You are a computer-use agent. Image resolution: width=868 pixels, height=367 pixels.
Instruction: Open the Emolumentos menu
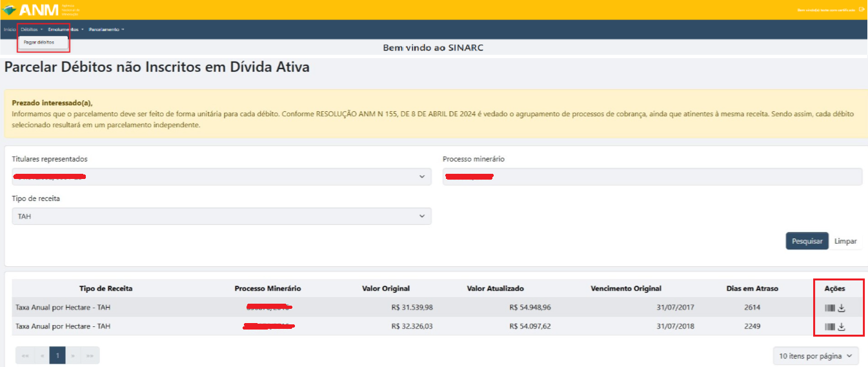(x=65, y=29)
